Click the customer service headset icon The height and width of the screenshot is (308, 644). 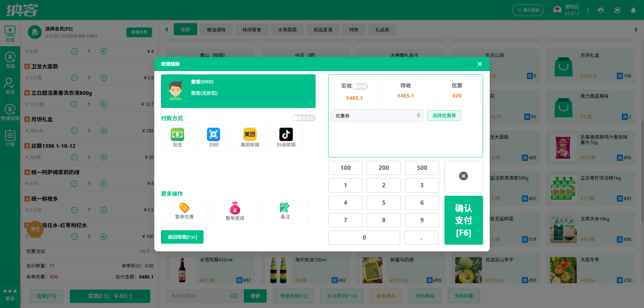coord(600,10)
